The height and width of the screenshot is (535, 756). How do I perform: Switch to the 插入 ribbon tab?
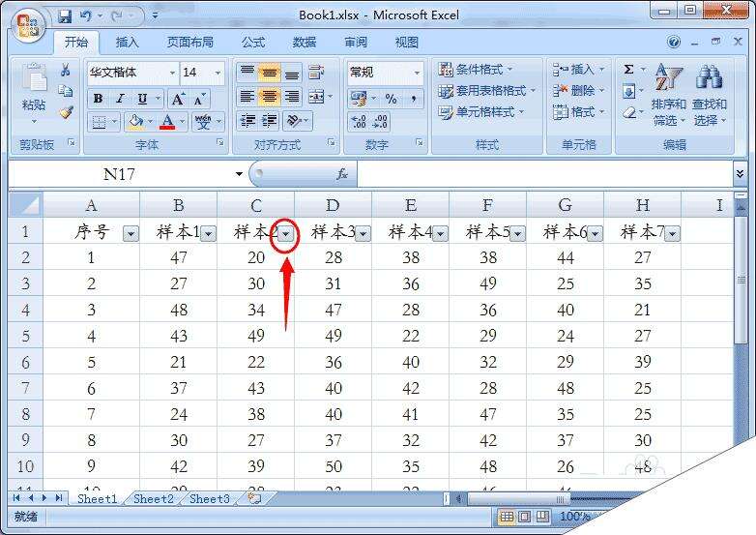coord(128,43)
